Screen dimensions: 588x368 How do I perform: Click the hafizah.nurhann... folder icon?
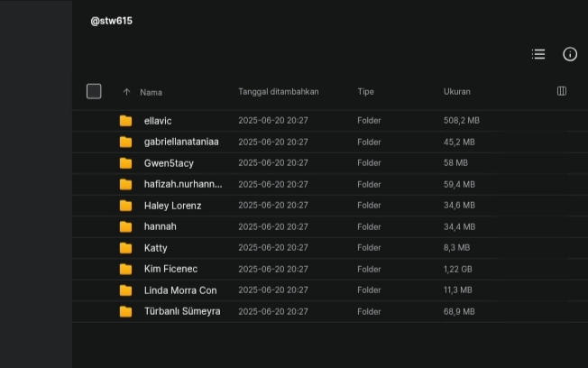125,184
